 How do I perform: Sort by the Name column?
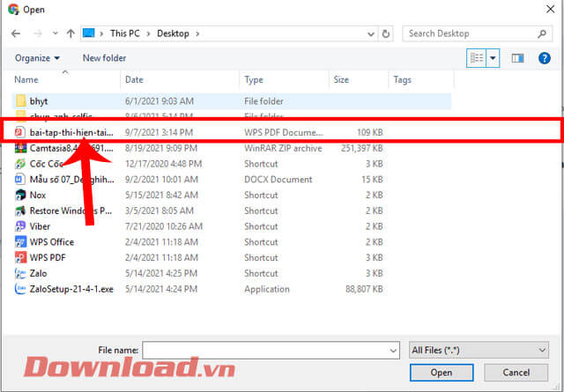click(x=26, y=79)
